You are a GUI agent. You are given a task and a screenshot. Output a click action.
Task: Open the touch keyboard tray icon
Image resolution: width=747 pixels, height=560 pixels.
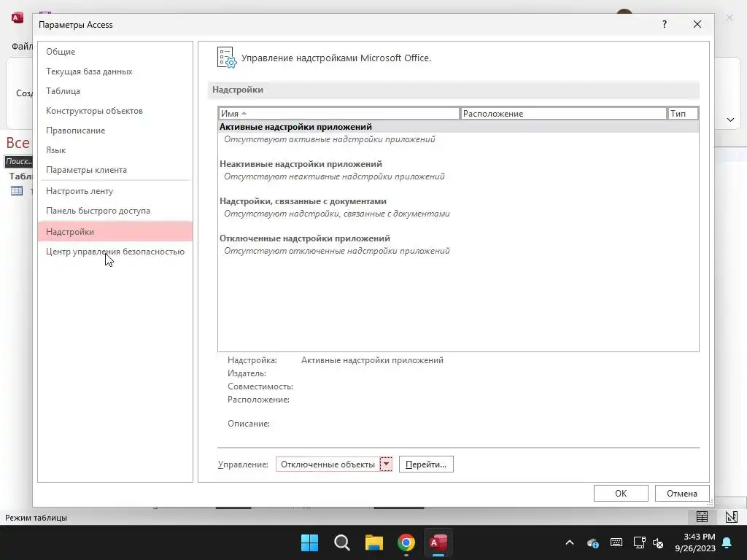click(x=616, y=542)
